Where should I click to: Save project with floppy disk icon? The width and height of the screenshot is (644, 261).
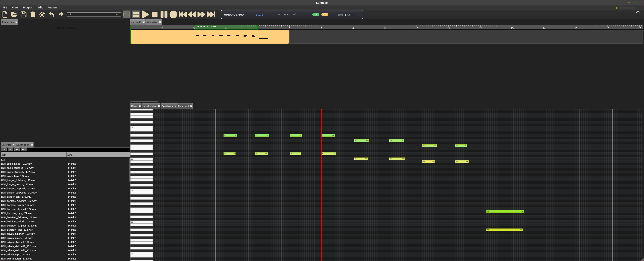coord(24,14)
